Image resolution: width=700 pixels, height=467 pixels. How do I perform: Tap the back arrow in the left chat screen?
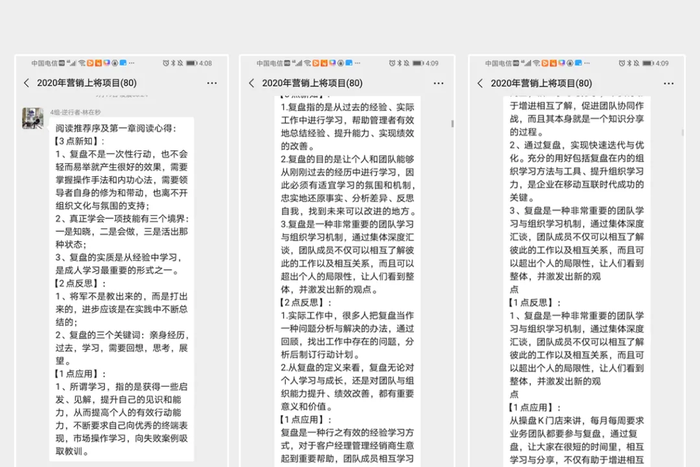pyautogui.click(x=25, y=83)
